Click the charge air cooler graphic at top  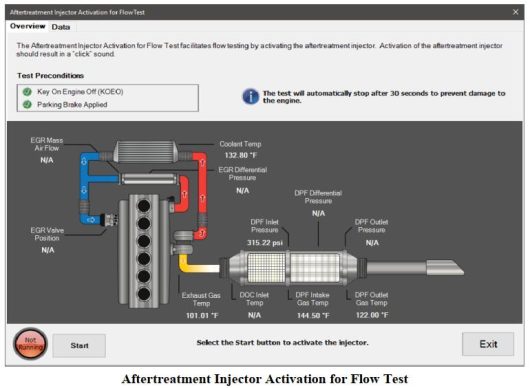[x=145, y=152]
